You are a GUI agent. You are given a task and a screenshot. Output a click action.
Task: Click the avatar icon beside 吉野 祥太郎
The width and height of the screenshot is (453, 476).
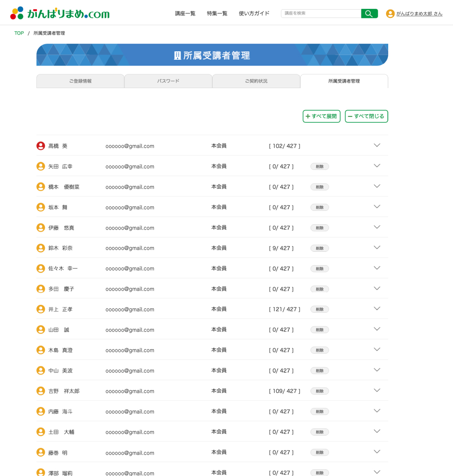[41, 391]
